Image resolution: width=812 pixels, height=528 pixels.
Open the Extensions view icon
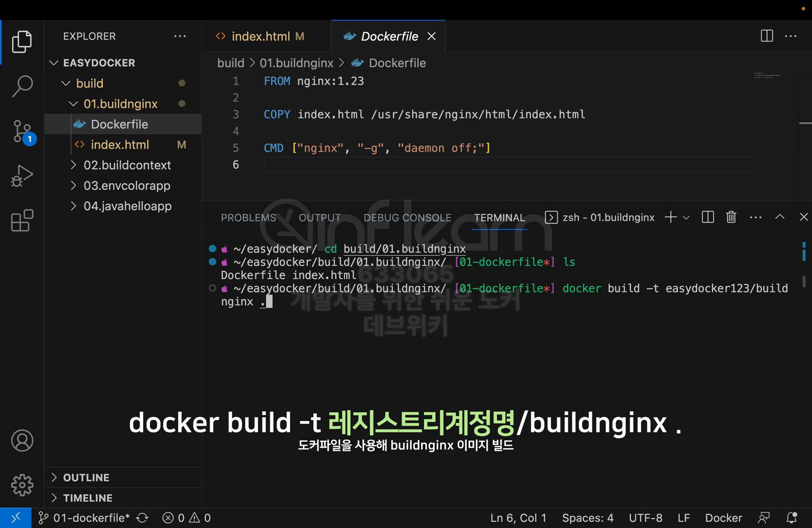coord(22,220)
